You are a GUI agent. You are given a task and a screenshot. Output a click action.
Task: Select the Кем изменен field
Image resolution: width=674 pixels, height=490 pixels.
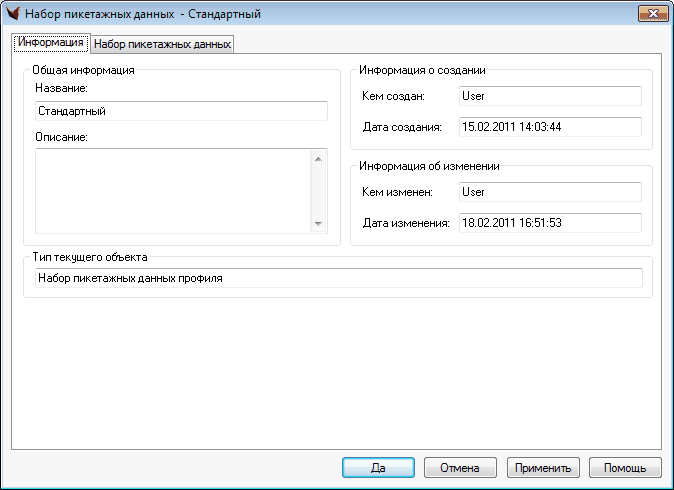tap(548, 191)
